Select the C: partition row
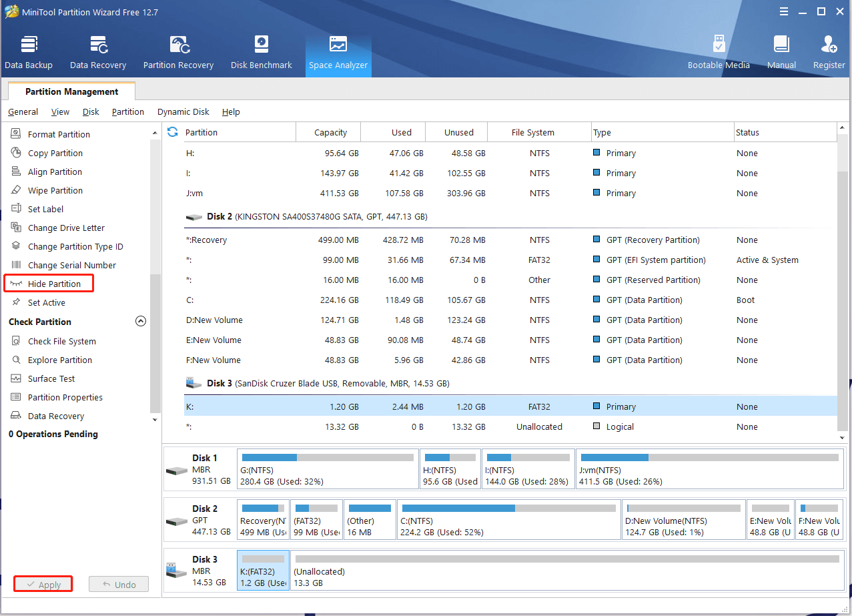Image resolution: width=852 pixels, height=616 pixels. coord(510,300)
